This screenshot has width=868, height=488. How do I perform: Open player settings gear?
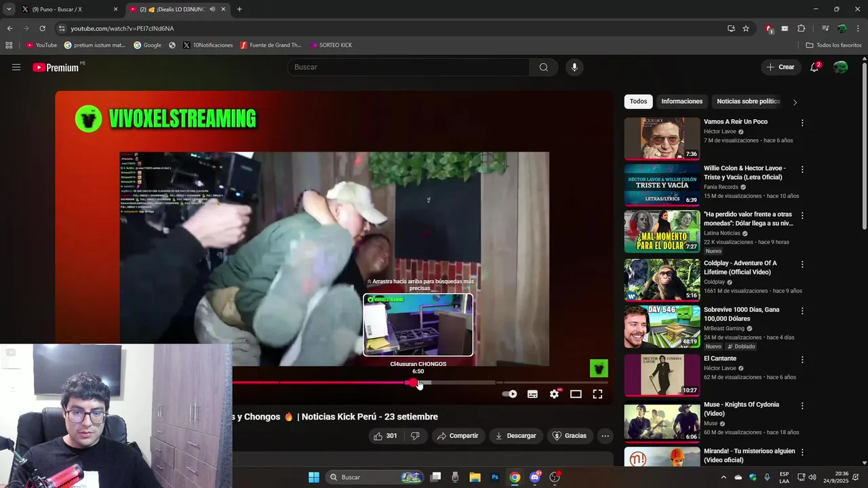554,394
